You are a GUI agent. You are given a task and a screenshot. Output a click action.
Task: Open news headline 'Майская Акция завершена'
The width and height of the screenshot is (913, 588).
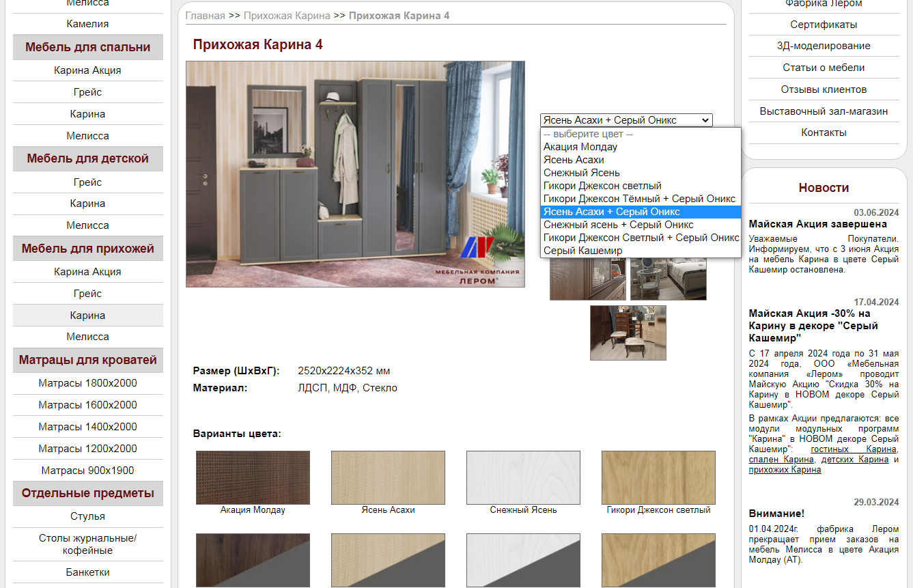tap(817, 224)
